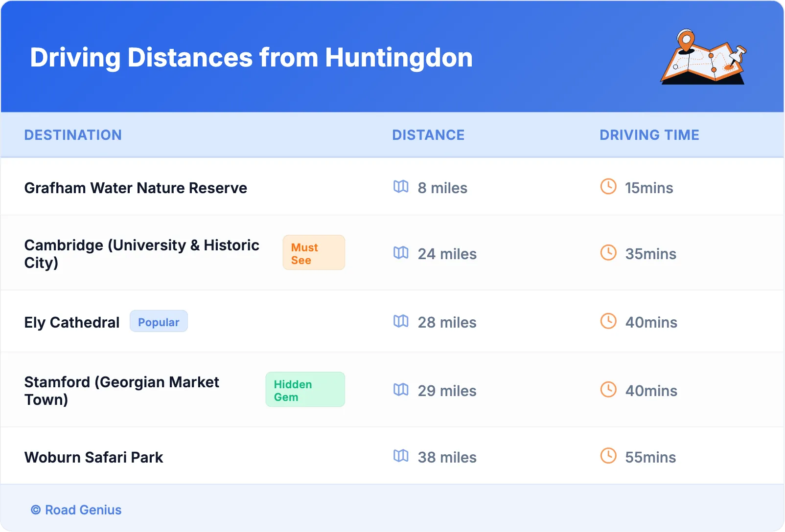Click the clock icon beside 15mins
The width and height of the screenshot is (785, 532).
[608, 186]
